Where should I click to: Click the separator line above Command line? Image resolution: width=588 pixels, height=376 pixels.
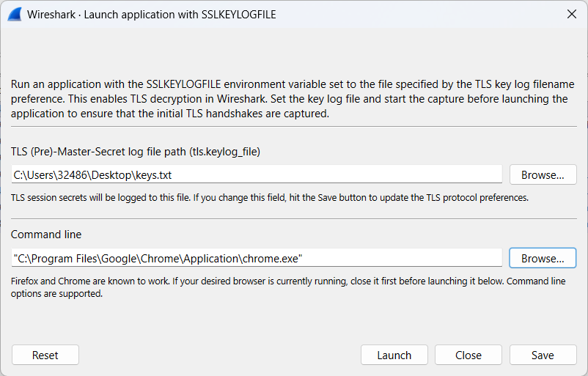click(293, 218)
